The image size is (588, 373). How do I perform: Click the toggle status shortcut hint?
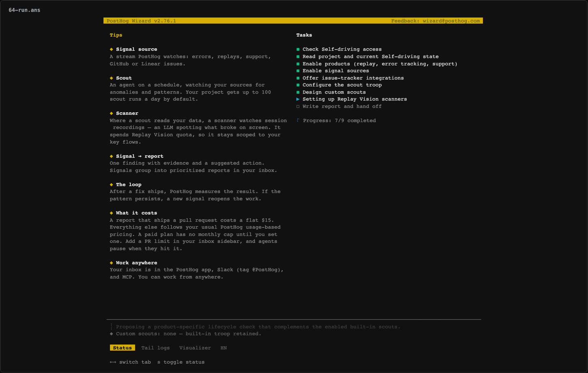click(x=181, y=362)
